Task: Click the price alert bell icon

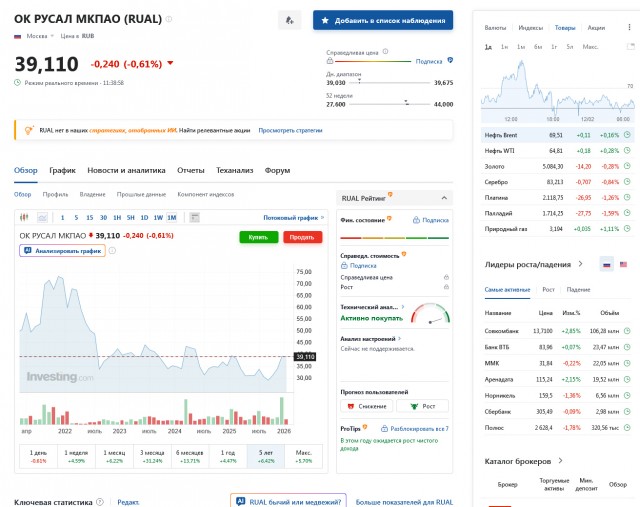Action: pos(289,20)
